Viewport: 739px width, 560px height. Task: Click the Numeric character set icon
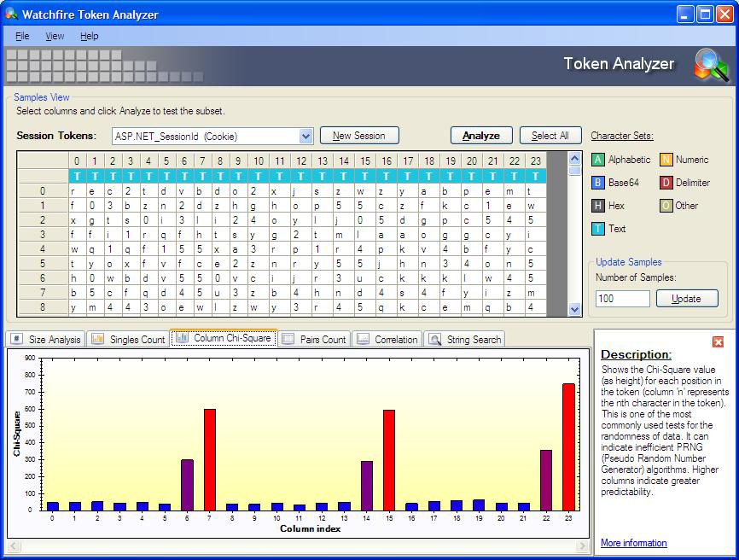coord(666,160)
